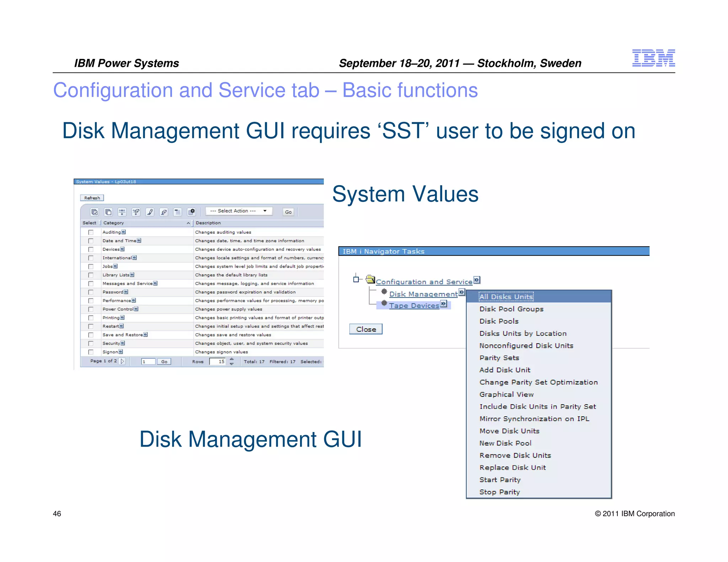Select All Disks Units menu entry

[539, 297]
